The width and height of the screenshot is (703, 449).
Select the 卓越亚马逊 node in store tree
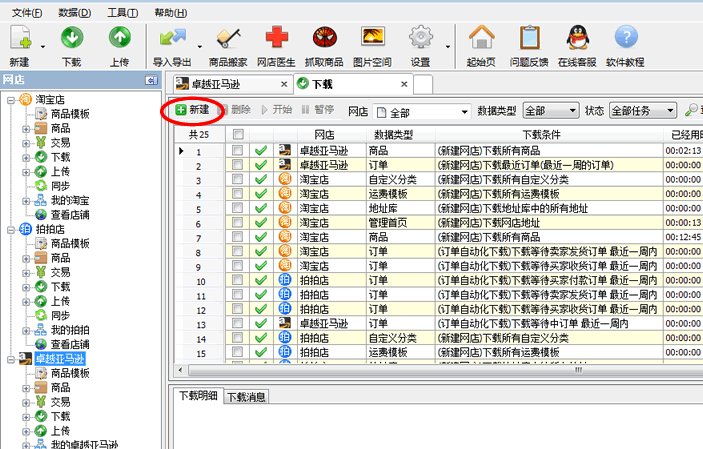coord(60,359)
